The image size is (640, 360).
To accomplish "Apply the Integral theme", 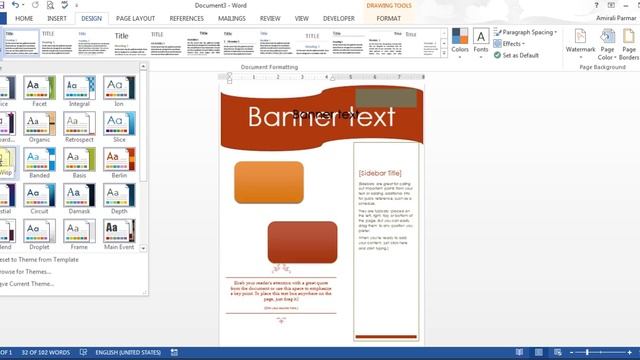I will point(79,91).
